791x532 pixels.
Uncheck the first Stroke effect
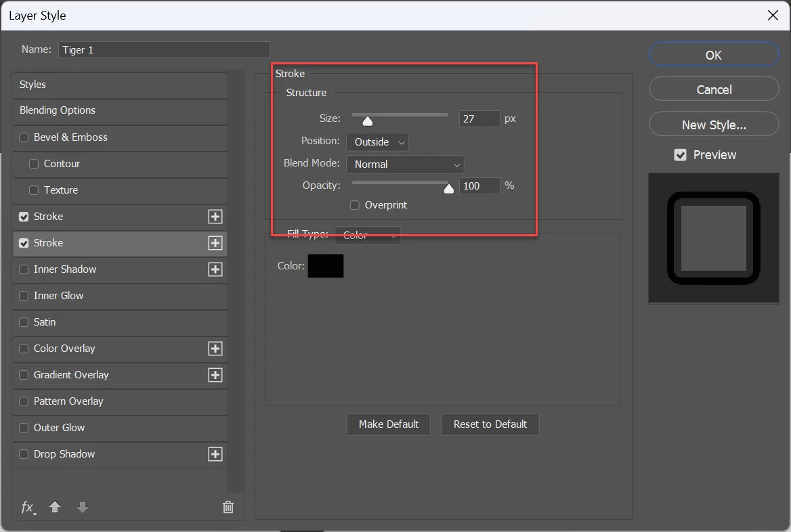point(24,217)
